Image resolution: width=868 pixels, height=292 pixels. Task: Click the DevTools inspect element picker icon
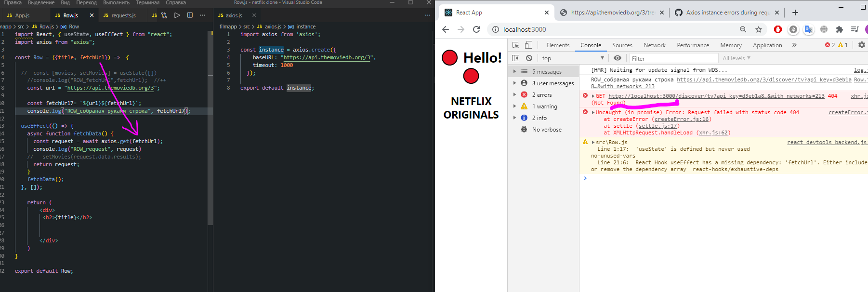click(x=515, y=45)
